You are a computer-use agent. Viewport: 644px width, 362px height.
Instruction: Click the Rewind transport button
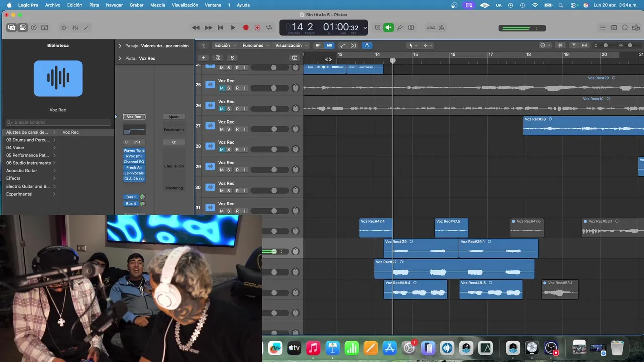[196, 28]
